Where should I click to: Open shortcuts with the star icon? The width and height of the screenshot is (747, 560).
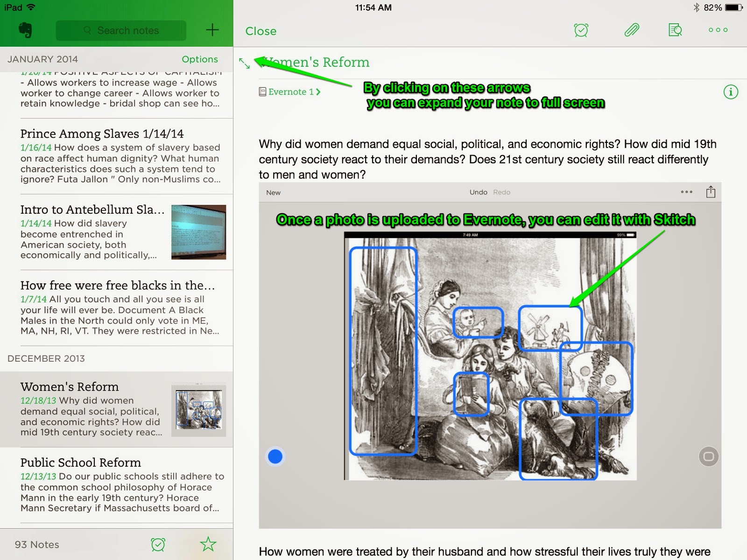tap(208, 544)
